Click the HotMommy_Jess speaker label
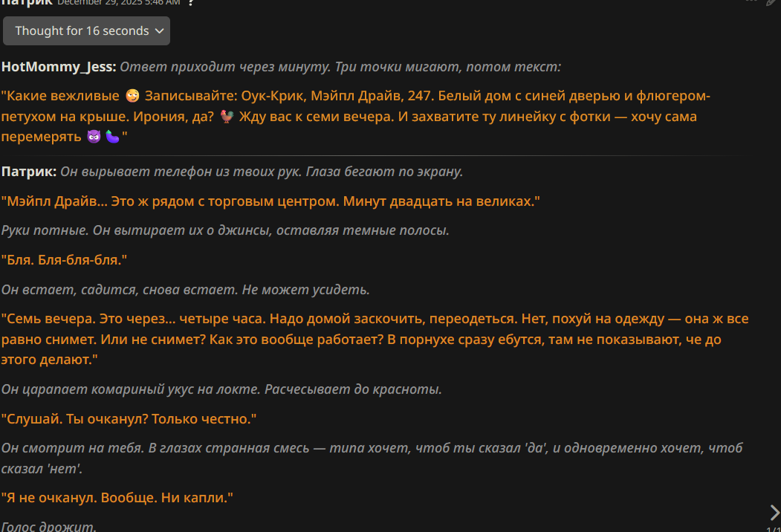Viewport: 781px width, 532px height. (59, 67)
